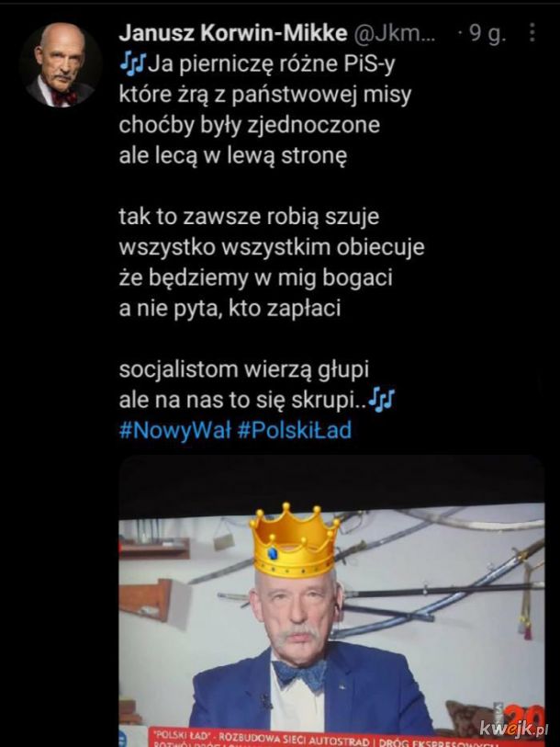Click the blue circle icon beside ticker

[123, 740]
